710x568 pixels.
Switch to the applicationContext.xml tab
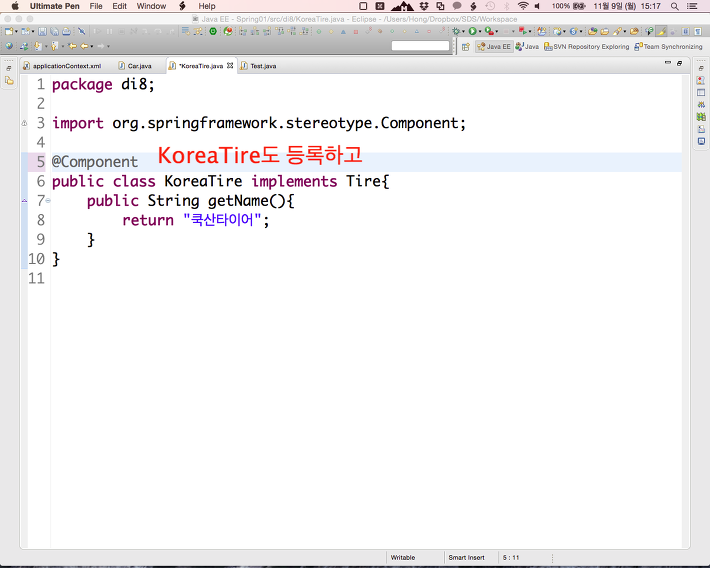[62, 66]
